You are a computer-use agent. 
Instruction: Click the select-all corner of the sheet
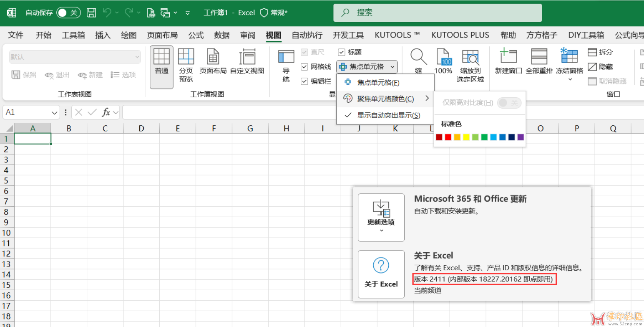tap(7, 128)
